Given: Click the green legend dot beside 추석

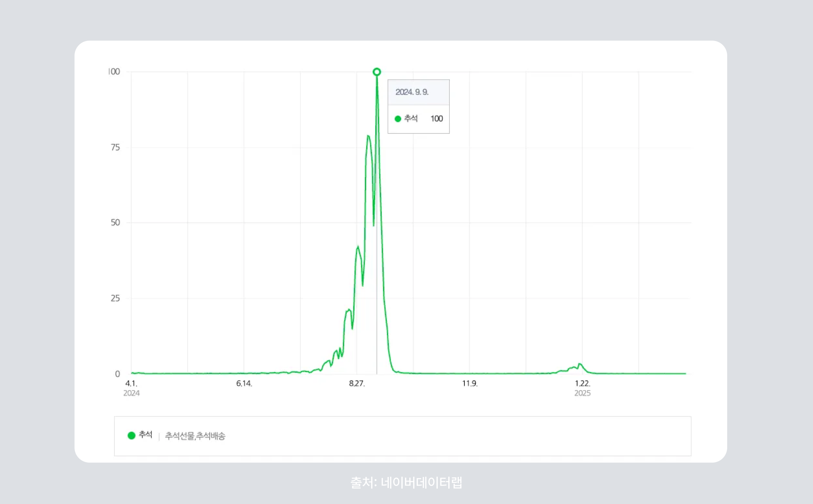Looking at the screenshot, I should point(131,436).
